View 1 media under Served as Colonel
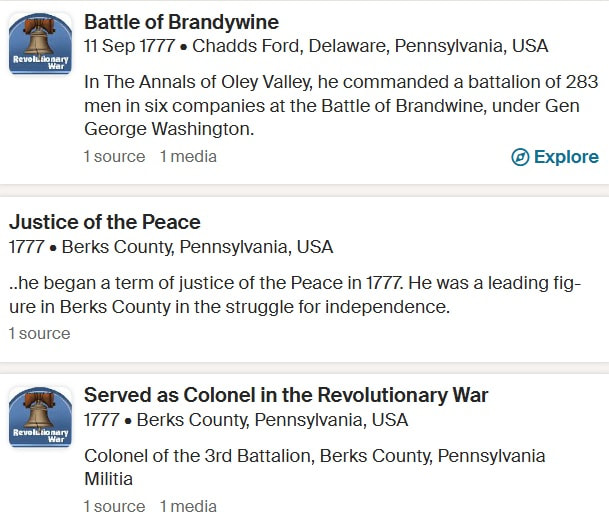 (188, 506)
